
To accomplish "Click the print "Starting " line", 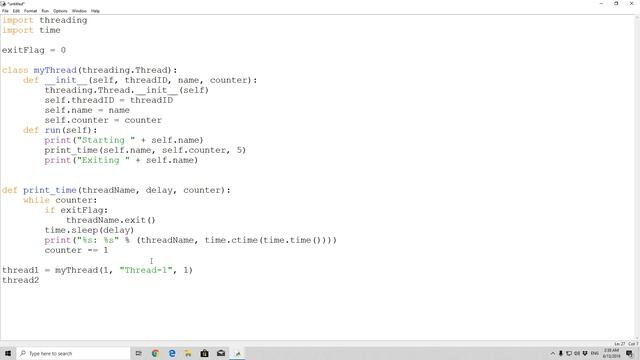I will point(124,140).
